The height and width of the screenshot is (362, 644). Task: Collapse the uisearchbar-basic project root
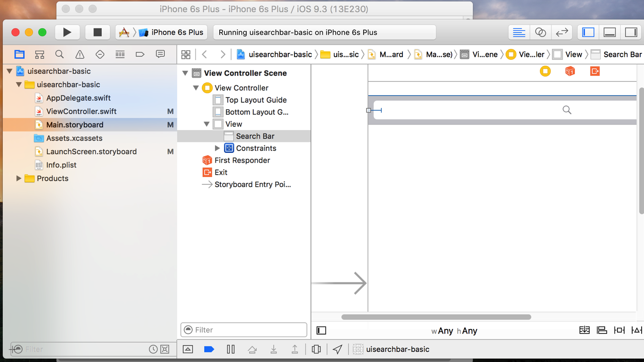[x=9, y=71]
